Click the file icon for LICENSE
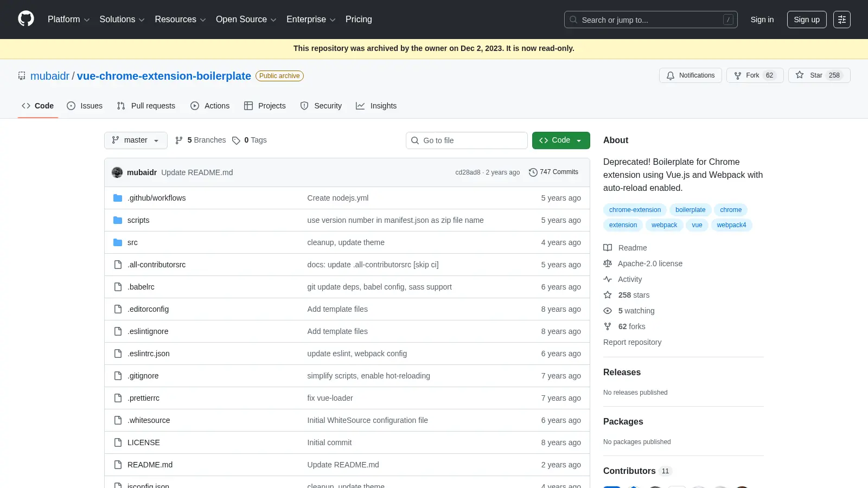Image resolution: width=868 pixels, height=488 pixels. point(118,442)
